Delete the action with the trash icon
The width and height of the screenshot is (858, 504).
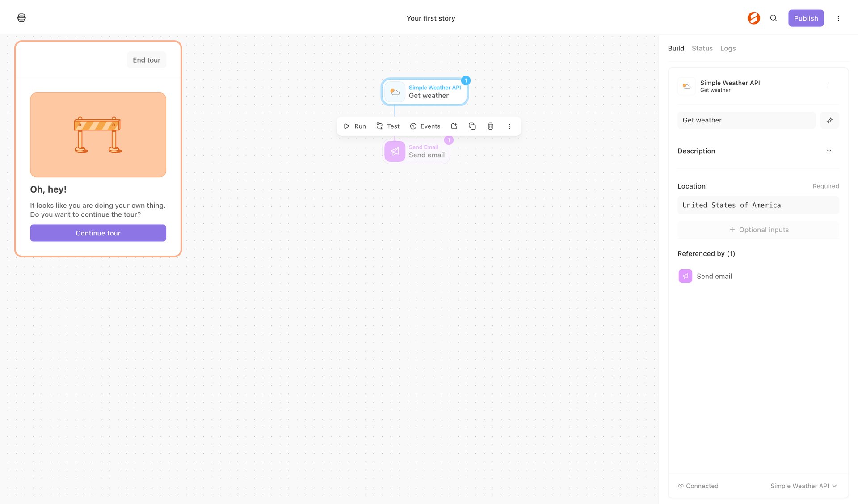tap(490, 126)
